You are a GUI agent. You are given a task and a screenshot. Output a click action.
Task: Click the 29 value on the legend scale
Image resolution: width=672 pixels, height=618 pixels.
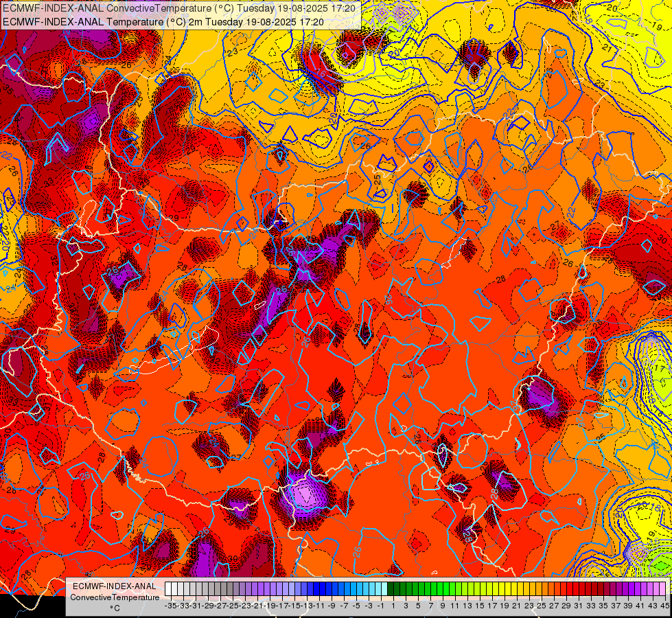coord(566,606)
